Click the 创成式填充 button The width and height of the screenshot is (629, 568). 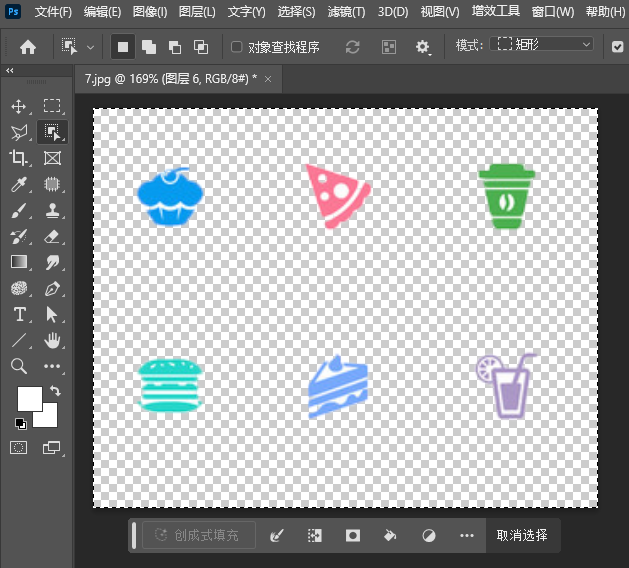click(198, 535)
